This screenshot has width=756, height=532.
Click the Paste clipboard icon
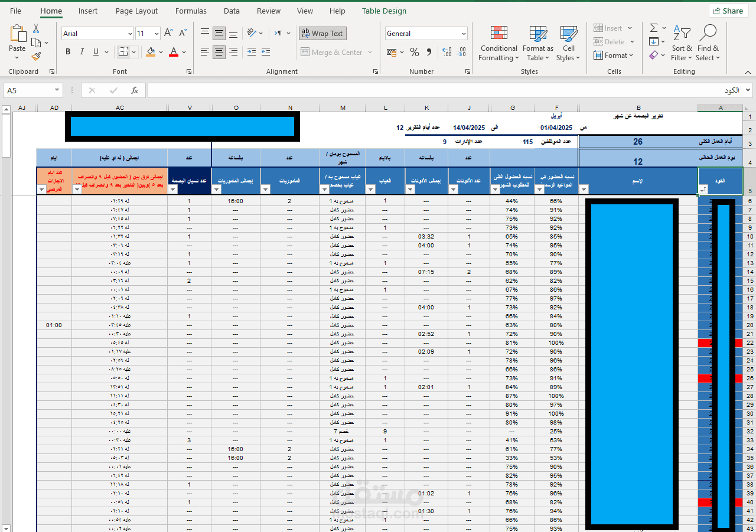pyautogui.click(x=18, y=34)
